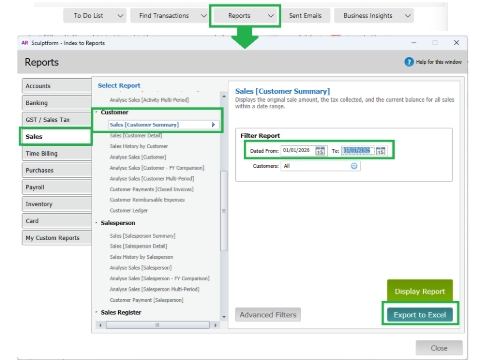Select Customer Payments [Closed Invoices] report

(151, 189)
